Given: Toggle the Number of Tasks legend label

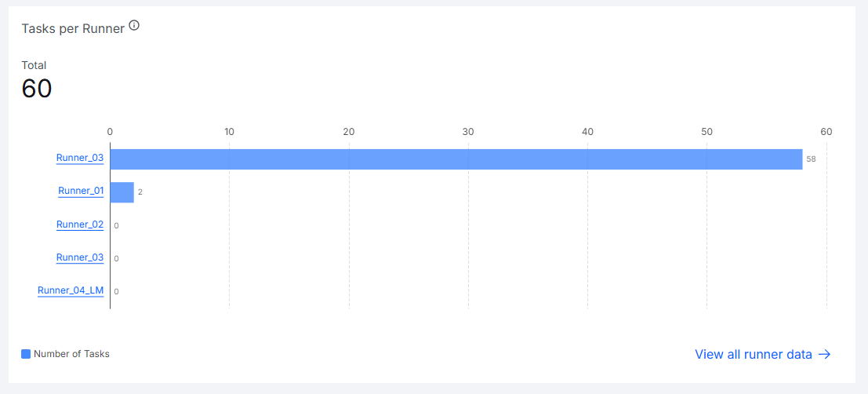Looking at the screenshot, I should pos(71,354).
